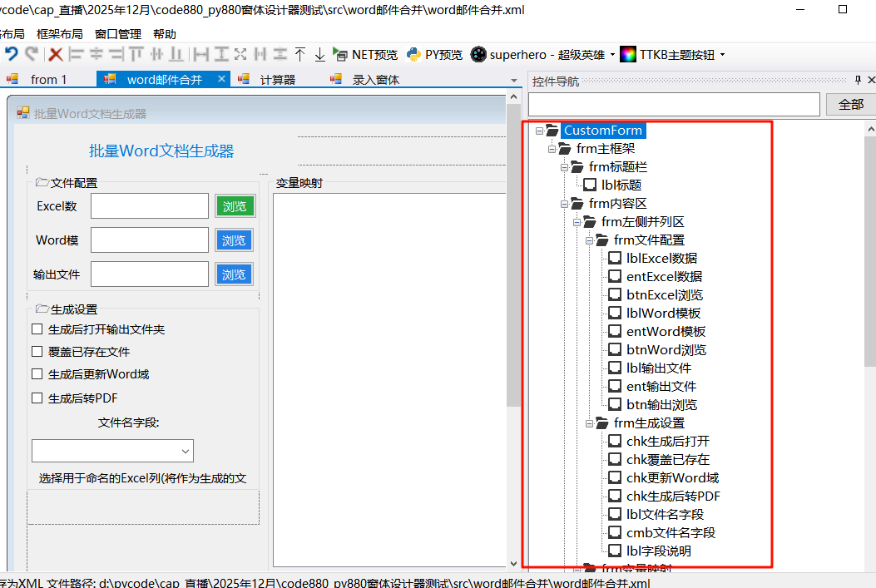
Task: Click the TTKB theme color swatch
Action: pyautogui.click(x=627, y=54)
